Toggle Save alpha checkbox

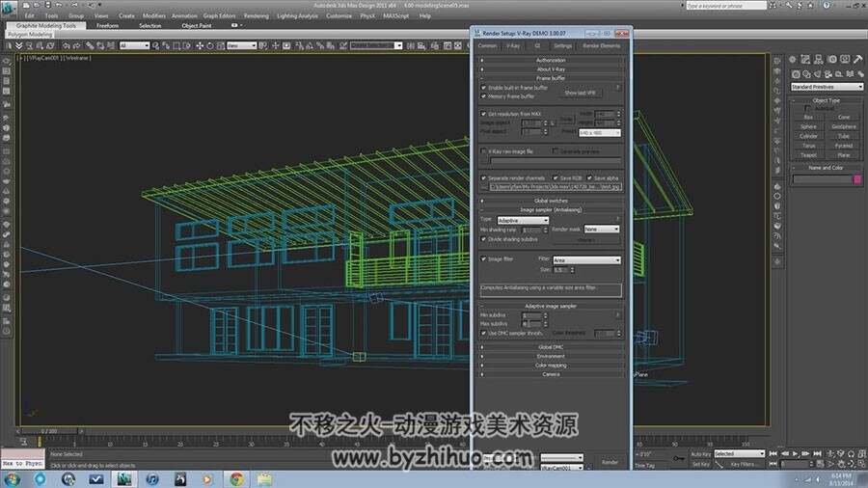click(x=589, y=178)
